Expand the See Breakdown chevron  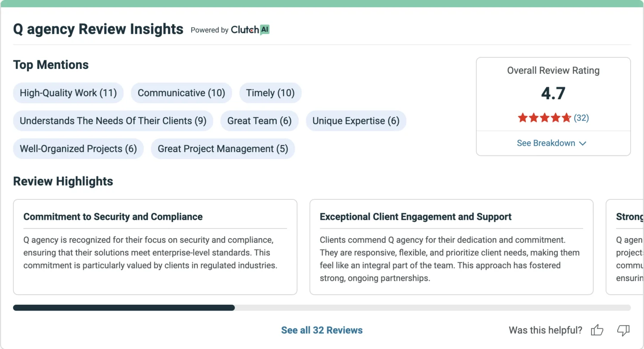pyautogui.click(x=582, y=143)
